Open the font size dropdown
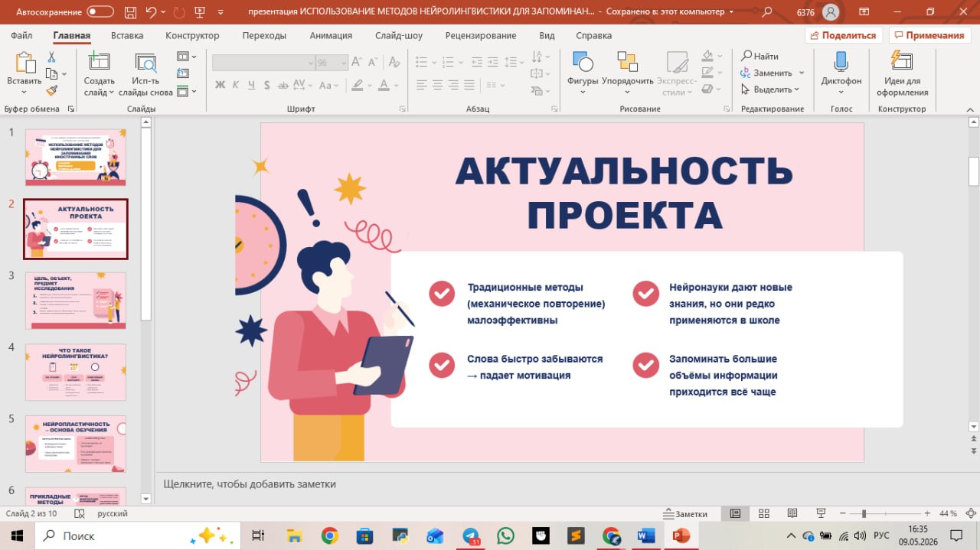The height and width of the screenshot is (550, 980). (344, 63)
